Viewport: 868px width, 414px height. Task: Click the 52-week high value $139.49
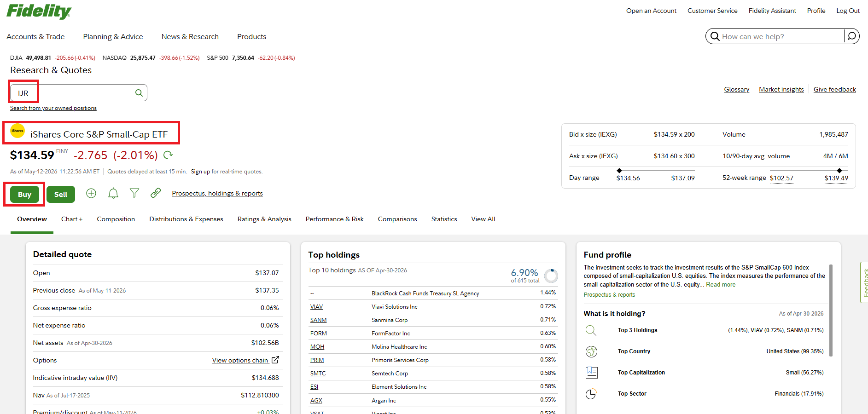[836, 178]
